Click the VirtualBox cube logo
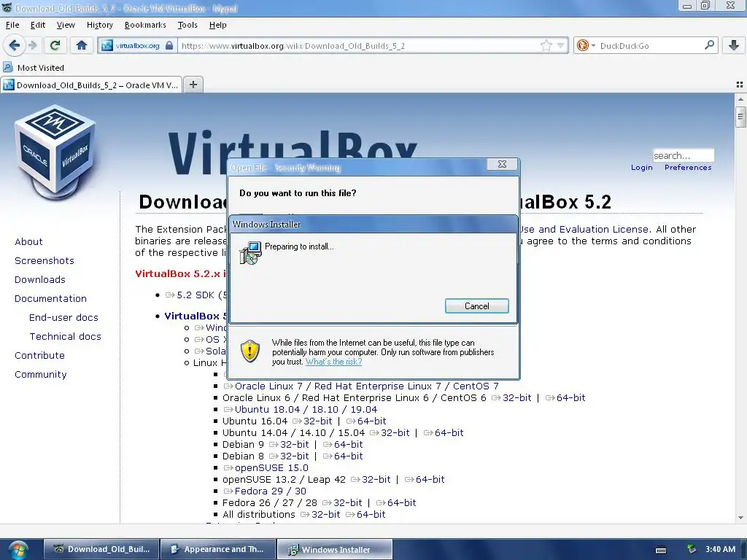 coord(55,152)
